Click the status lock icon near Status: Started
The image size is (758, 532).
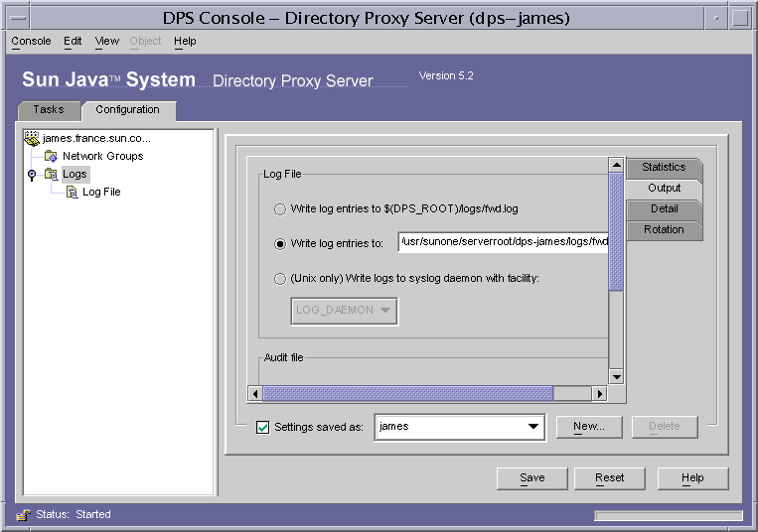(x=23, y=514)
